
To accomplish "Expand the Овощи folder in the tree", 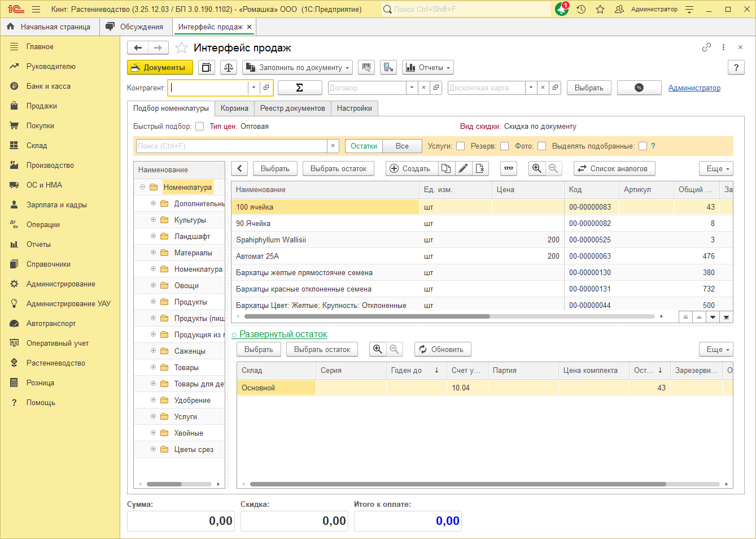I will point(153,285).
